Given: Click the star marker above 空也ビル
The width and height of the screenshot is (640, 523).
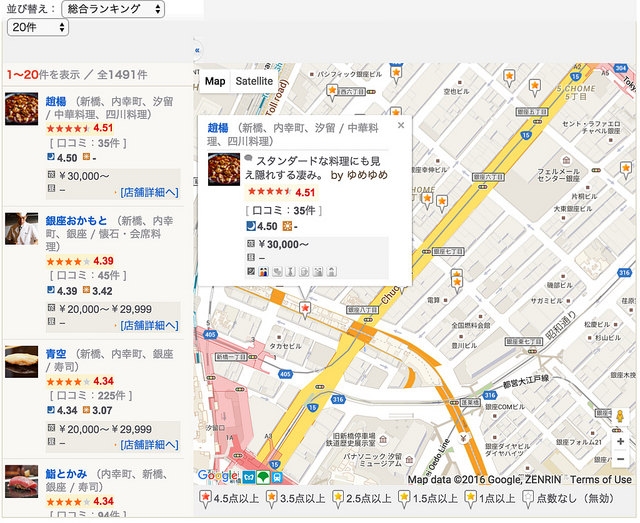Looking at the screenshot, I should 509,77.
